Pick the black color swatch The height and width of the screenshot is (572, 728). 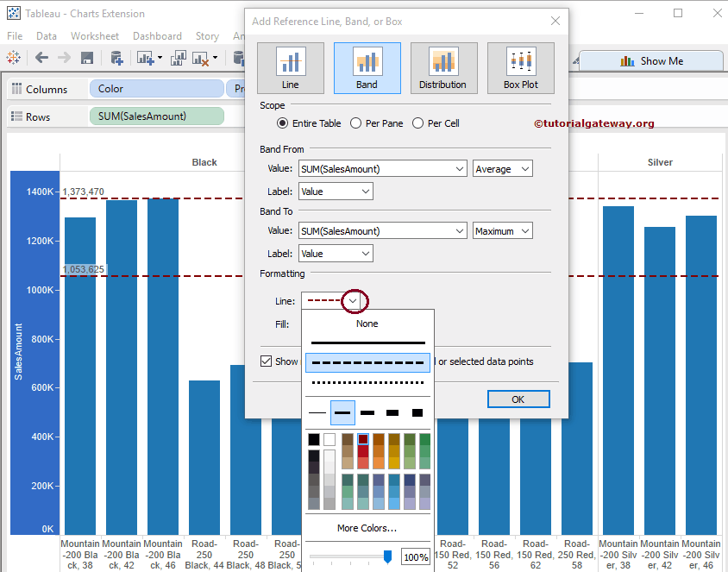[314, 440]
